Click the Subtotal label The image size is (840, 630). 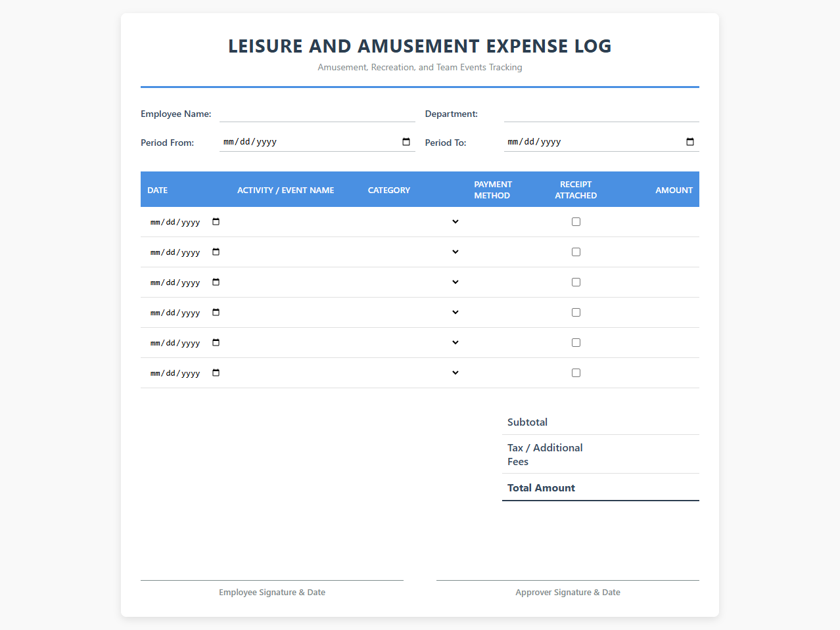pos(527,422)
